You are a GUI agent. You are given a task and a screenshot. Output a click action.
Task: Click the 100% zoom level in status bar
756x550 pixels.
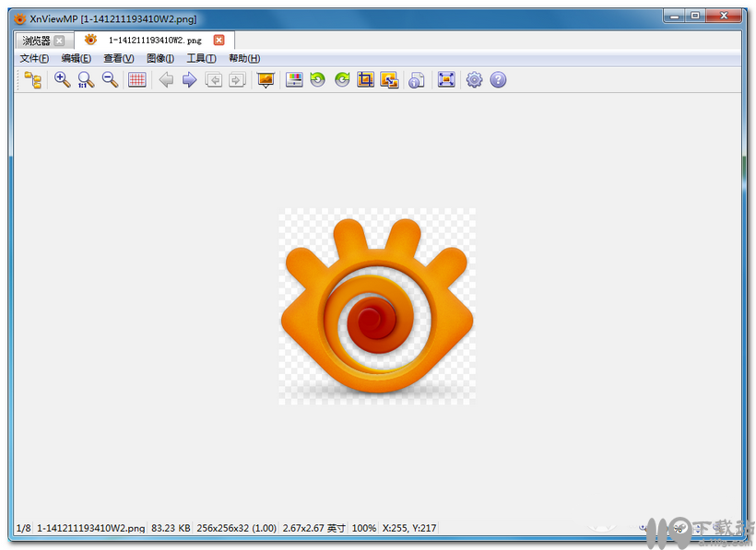tap(364, 528)
